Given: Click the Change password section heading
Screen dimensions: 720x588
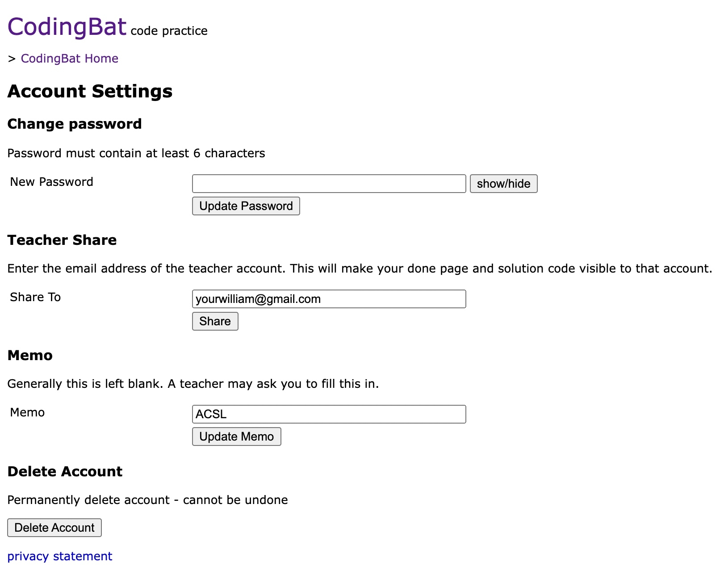Looking at the screenshot, I should point(75,124).
